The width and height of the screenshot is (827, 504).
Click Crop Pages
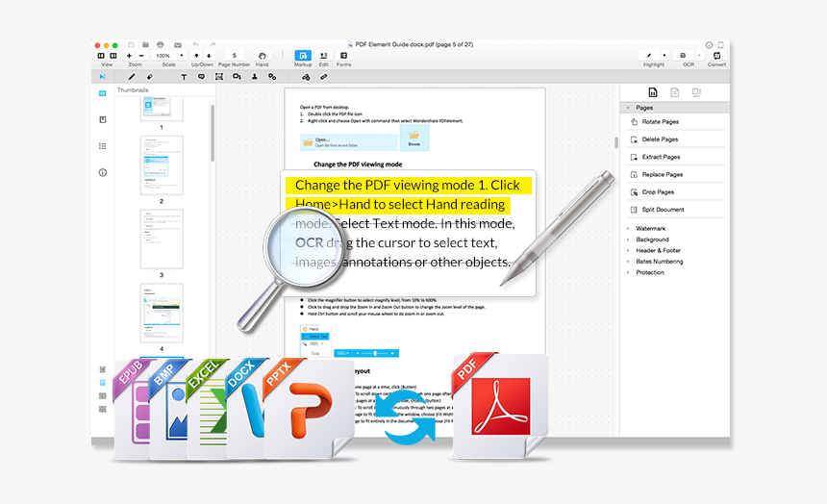point(675,192)
